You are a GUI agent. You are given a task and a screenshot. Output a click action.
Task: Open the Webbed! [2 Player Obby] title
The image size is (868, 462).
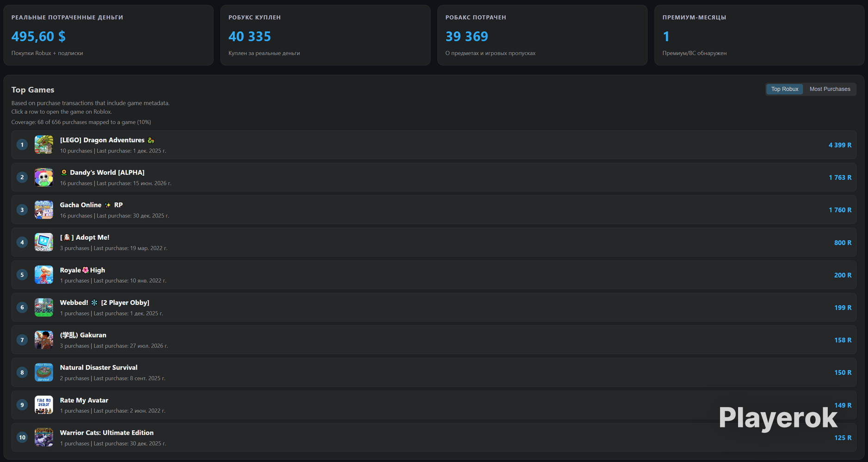pos(105,303)
